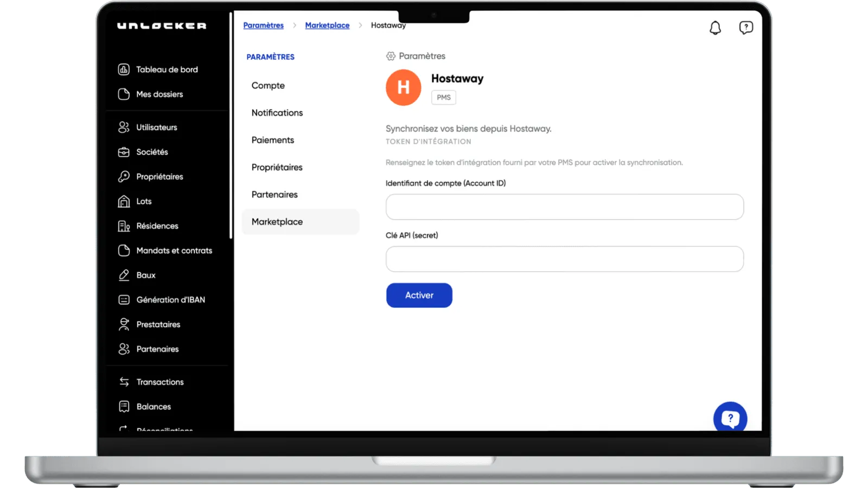Click the Tableau de bord icon
This screenshot has width=868, height=488.
124,69
